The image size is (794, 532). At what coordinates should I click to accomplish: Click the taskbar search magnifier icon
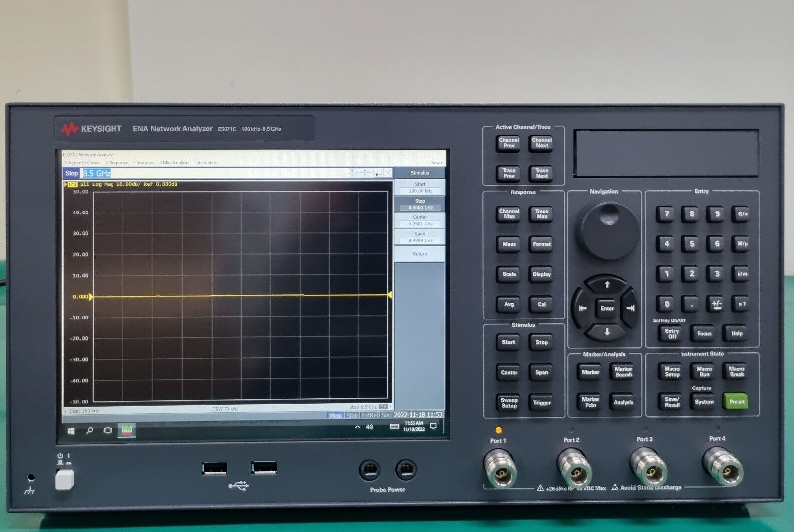coord(89,430)
